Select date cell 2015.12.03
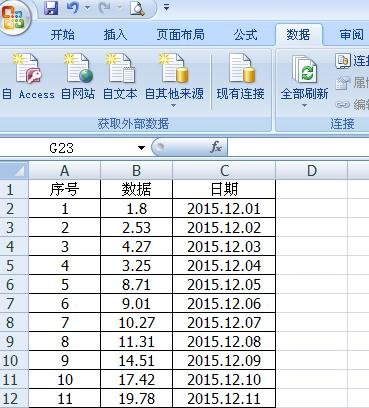This screenshot has width=369, height=408. point(224,247)
